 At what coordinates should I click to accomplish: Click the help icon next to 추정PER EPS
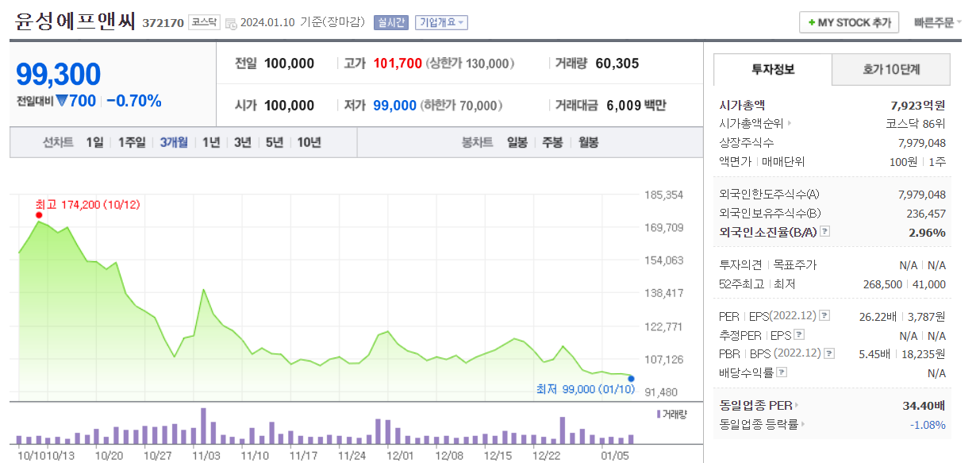tap(799, 335)
